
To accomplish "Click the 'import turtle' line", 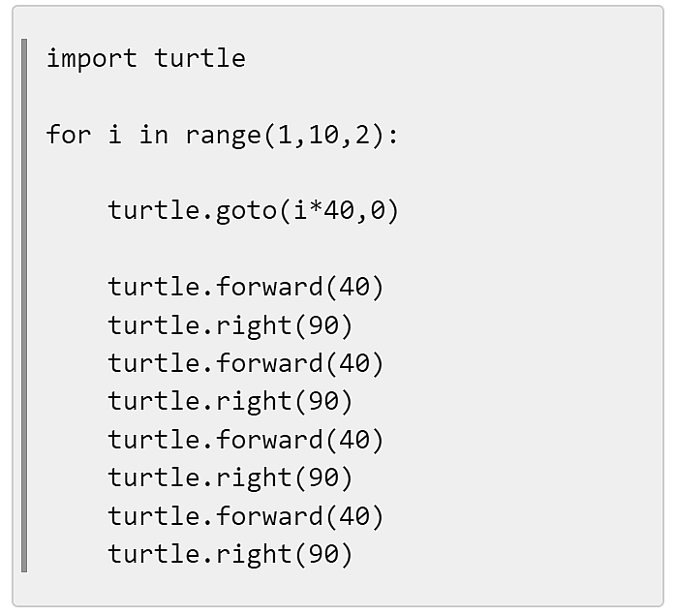I will tap(146, 58).
